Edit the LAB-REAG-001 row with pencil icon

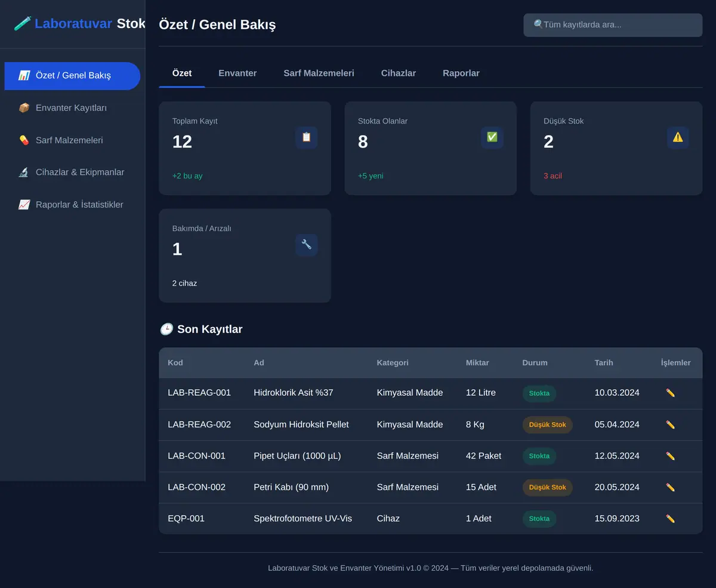point(670,393)
